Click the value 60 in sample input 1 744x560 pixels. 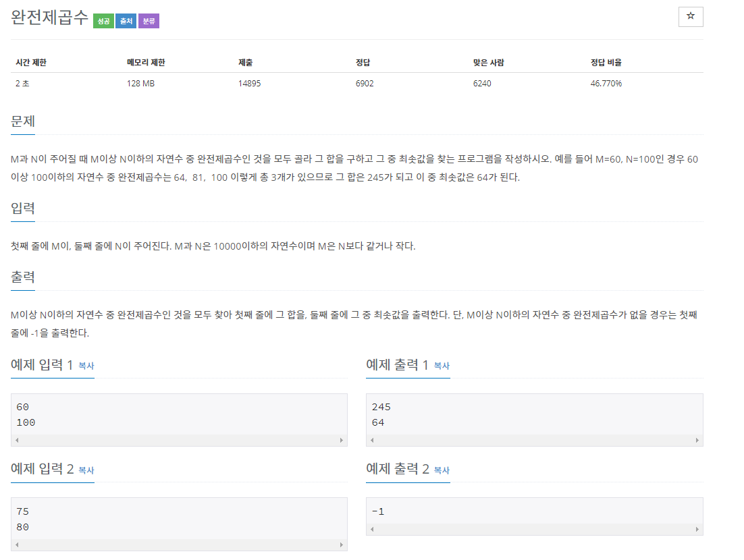coord(23,407)
